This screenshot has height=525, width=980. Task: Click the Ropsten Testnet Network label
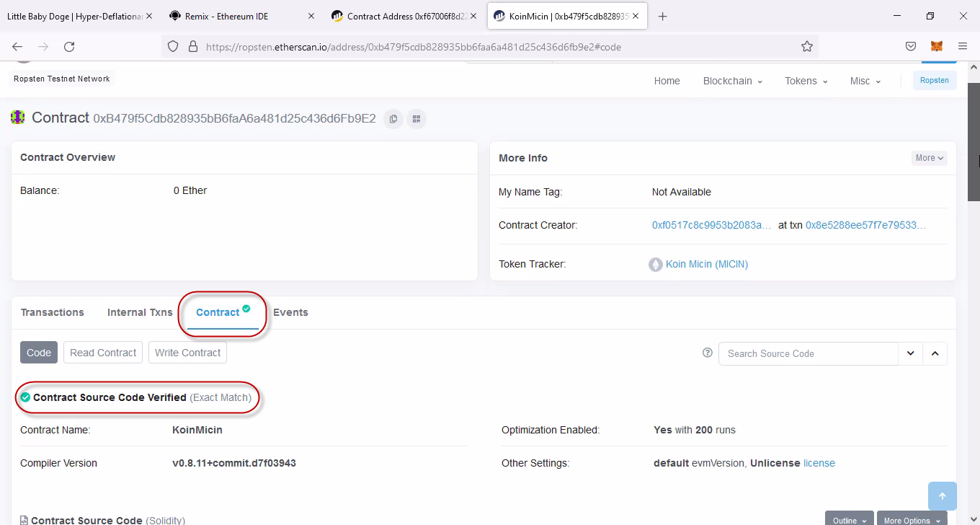(x=62, y=79)
